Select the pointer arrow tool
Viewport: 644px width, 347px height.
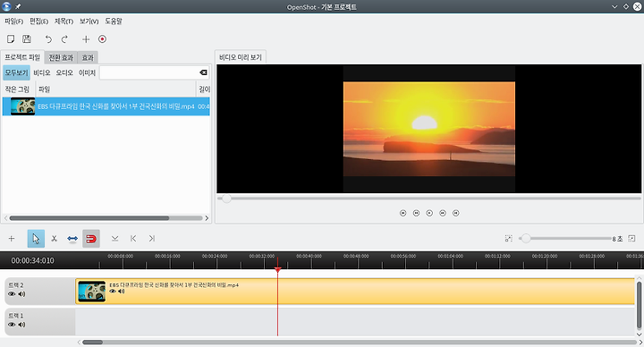click(x=36, y=239)
